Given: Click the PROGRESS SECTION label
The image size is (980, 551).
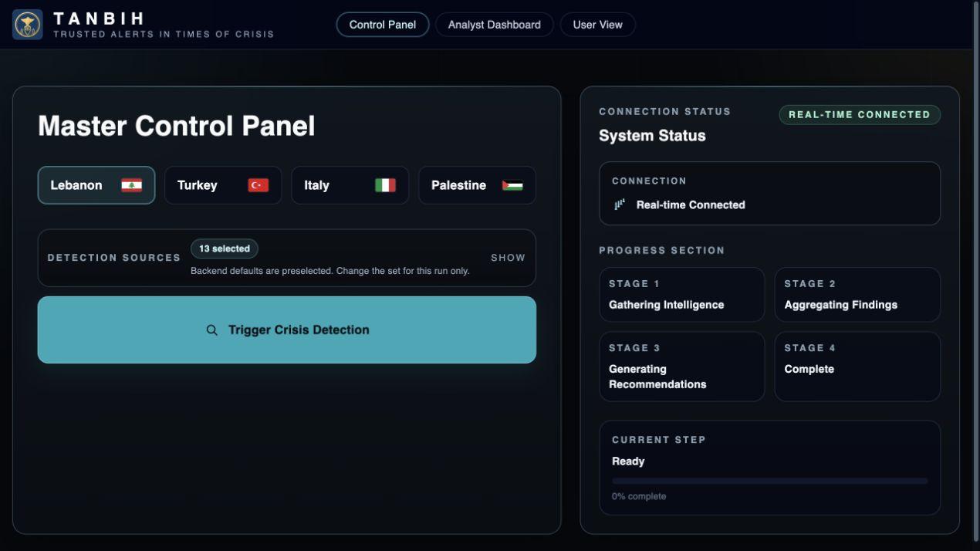Looking at the screenshot, I should click(662, 250).
